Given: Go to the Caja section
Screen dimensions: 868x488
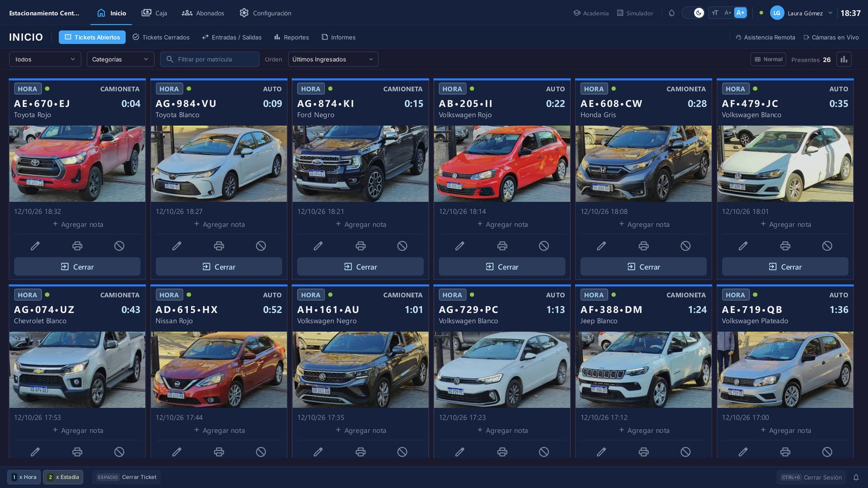Looking at the screenshot, I should (155, 13).
